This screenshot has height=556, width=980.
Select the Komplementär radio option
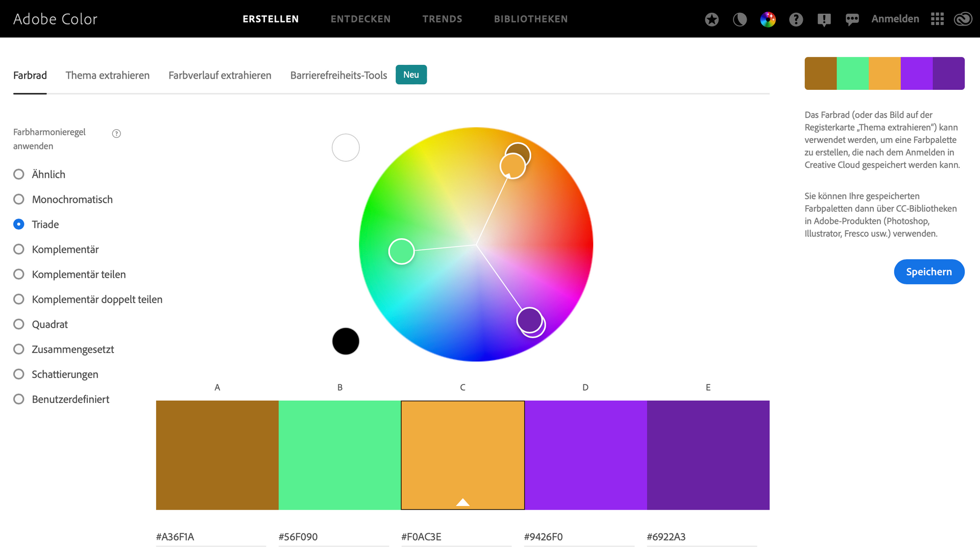[19, 250]
